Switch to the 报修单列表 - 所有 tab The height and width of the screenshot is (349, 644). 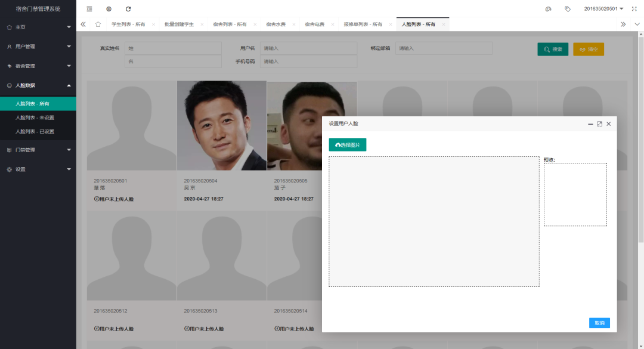[x=363, y=24]
